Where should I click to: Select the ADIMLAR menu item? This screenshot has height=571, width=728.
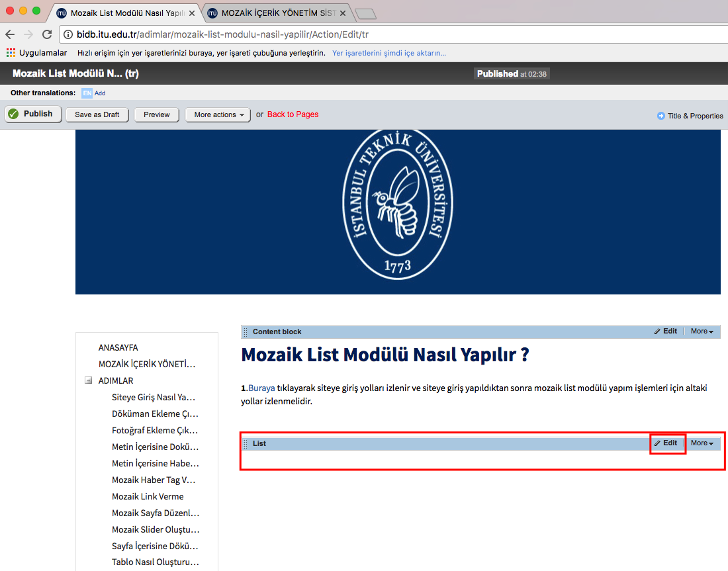pos(116,380)
